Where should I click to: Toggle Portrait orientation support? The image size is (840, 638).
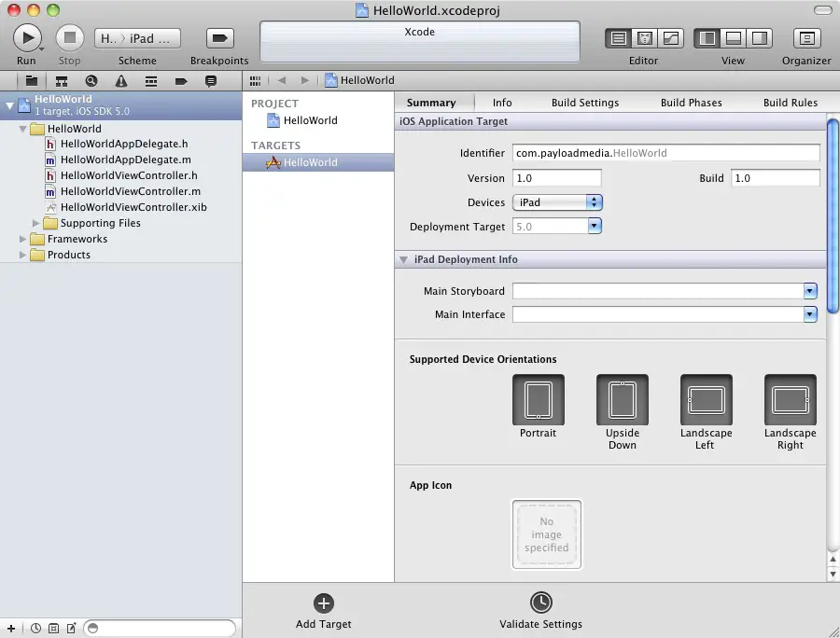(538, 400)
